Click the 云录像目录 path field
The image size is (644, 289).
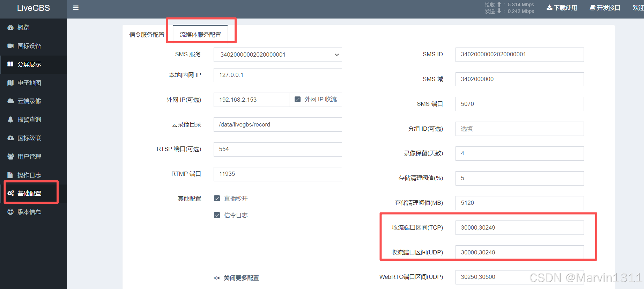(277, 124)
